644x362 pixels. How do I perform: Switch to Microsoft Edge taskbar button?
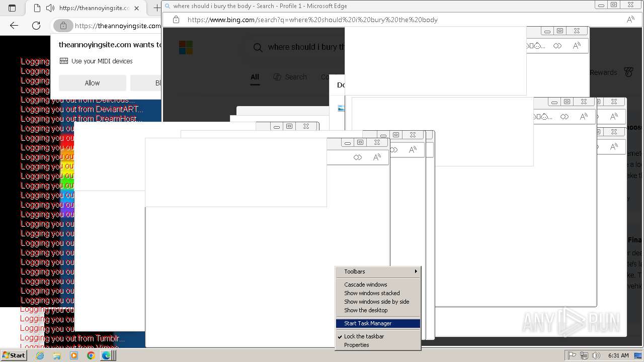tap(107, 355)
